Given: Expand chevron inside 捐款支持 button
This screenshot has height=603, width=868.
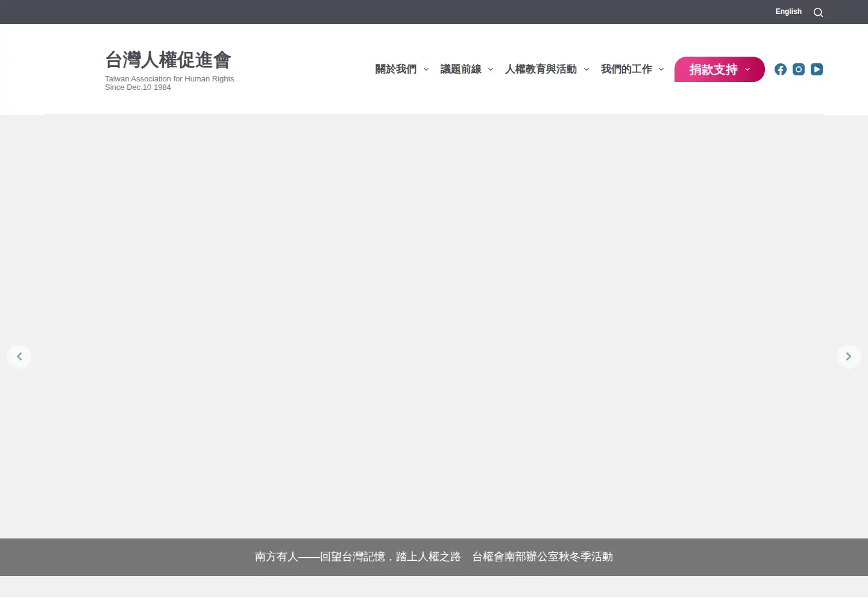Looking at the screenshot, I should (747, 69).
